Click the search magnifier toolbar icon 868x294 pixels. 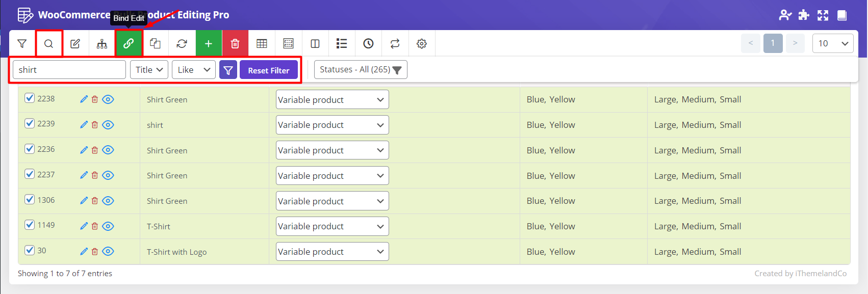tap(49, 44)
